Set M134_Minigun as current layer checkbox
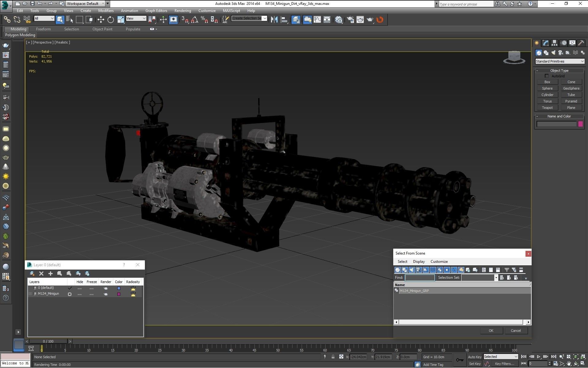Image resolution: width=588 pixels, height=368 pixels. tap(70, 294)
